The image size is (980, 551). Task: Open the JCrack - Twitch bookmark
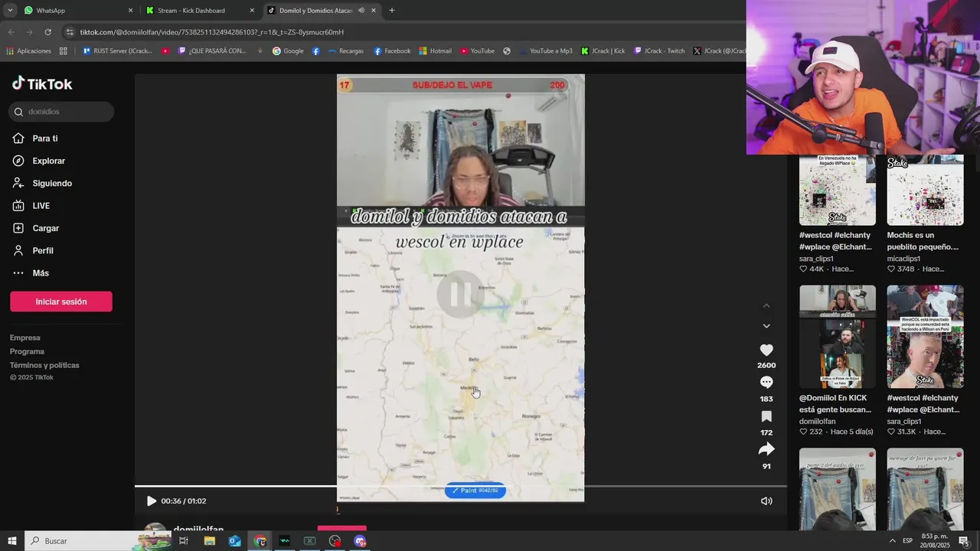(659, 51)
